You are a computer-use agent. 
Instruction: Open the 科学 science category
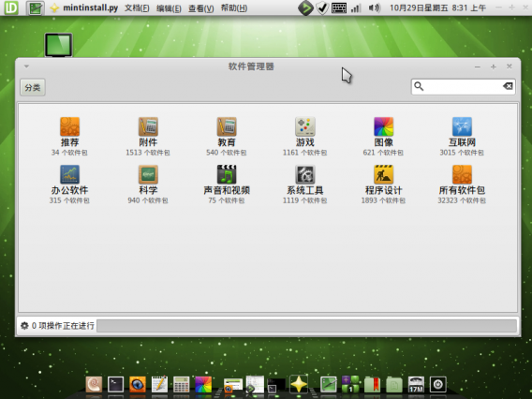pos(148,185)
